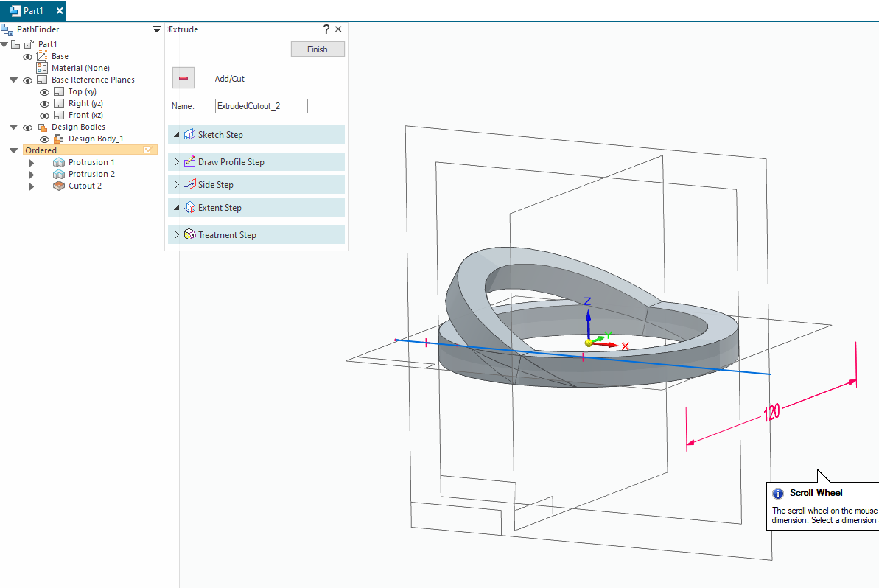
Task: Click the Design Body_1 icon
Action: [59, 139]
